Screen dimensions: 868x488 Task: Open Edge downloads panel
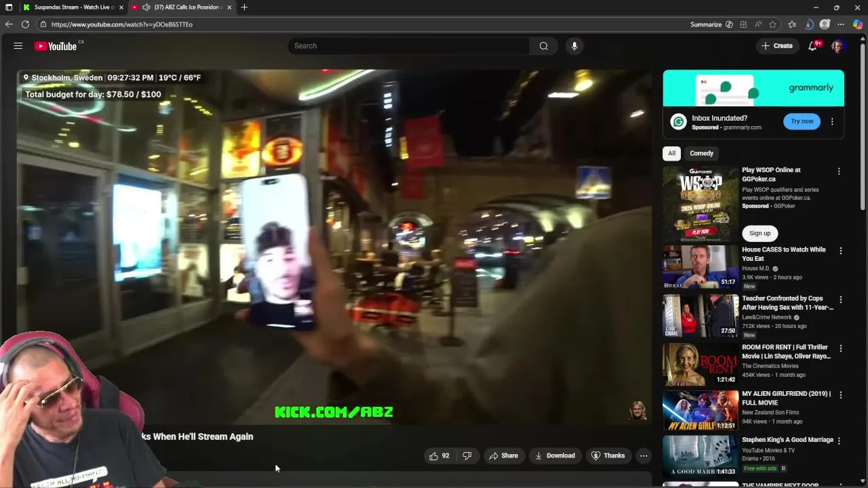pyautogui.click(x=808, y=24)
